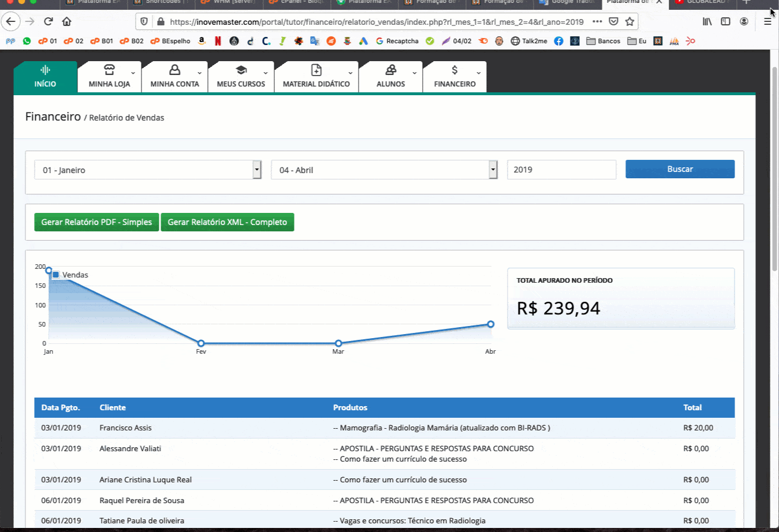This screenshot has height=532, width=779.
Task: Open the Netflix bookmark icon
Action: coord(218,41)
